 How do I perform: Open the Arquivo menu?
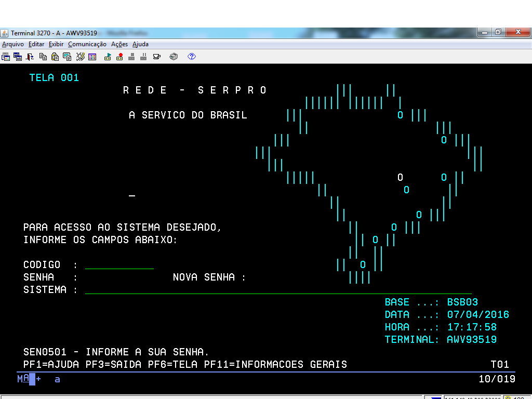[x=13, y=44]
